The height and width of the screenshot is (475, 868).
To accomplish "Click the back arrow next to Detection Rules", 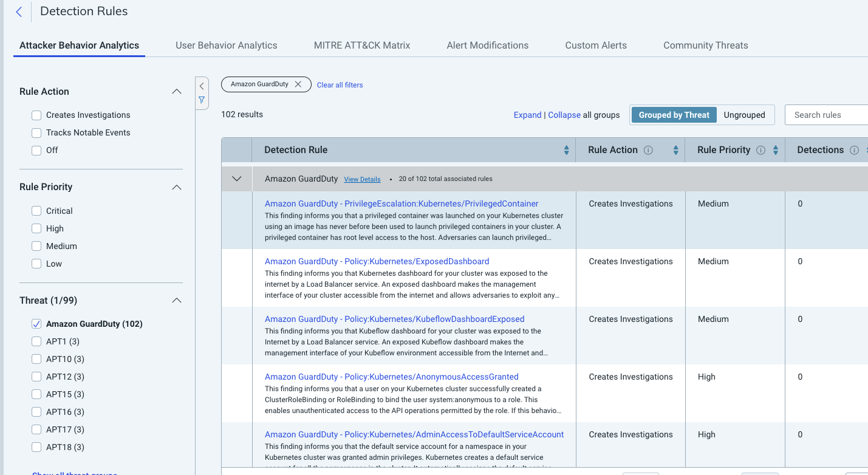I will click(19, 12).
